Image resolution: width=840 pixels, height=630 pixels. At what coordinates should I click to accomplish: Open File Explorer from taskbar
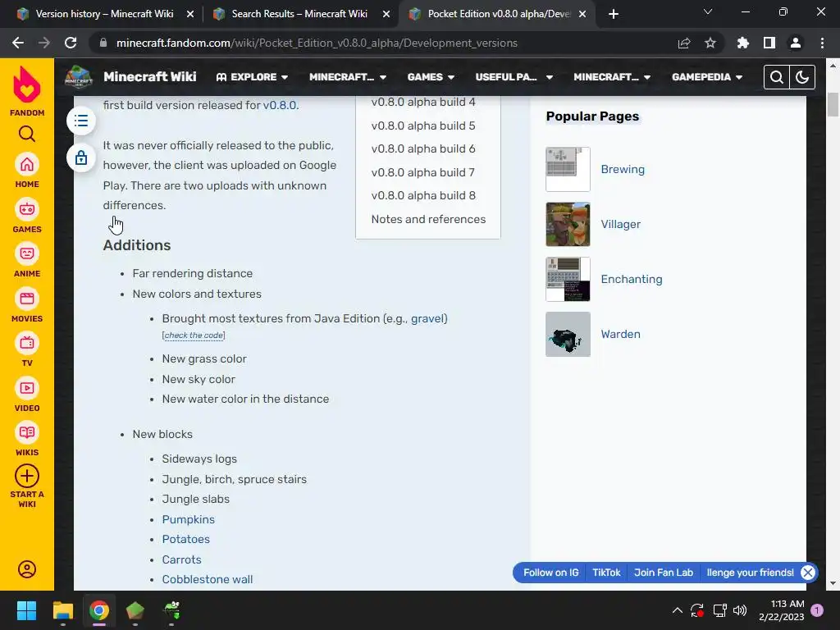[62, 610]
